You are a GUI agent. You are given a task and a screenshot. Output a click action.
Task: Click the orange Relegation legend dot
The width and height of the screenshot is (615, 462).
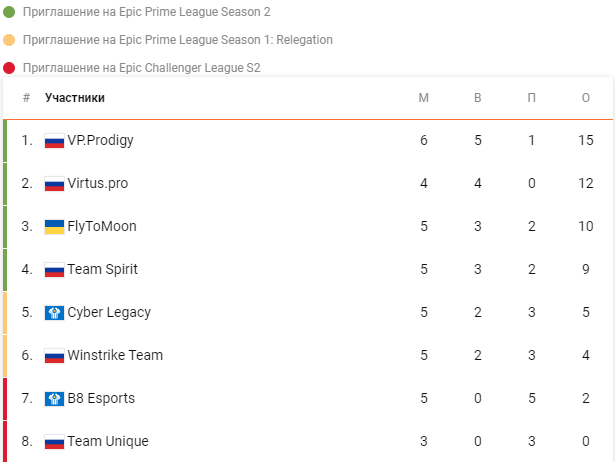point(9,40)
